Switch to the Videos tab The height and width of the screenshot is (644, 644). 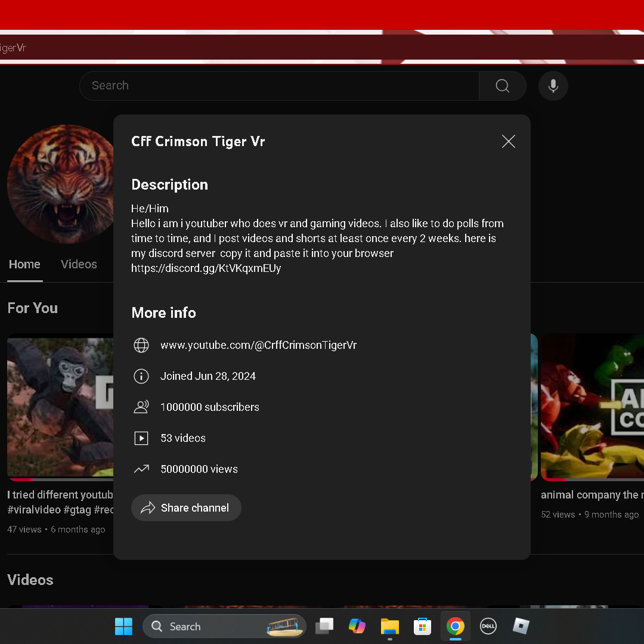click(79, 264)
